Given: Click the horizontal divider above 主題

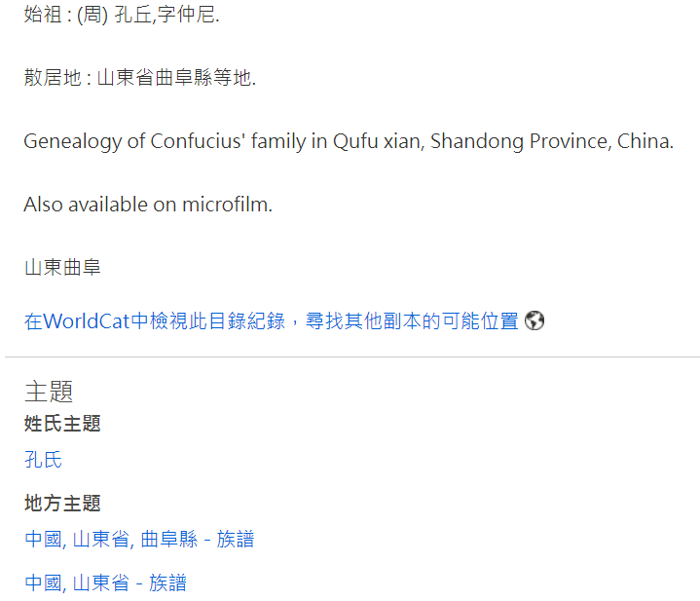Looking at the screenshot, I should 352,357.
